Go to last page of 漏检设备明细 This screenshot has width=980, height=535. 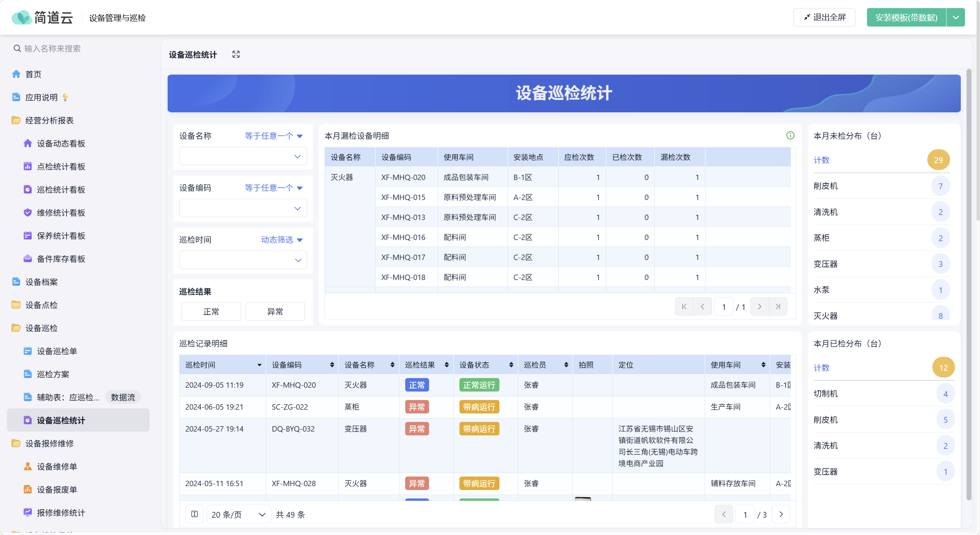tap(778, 307)
